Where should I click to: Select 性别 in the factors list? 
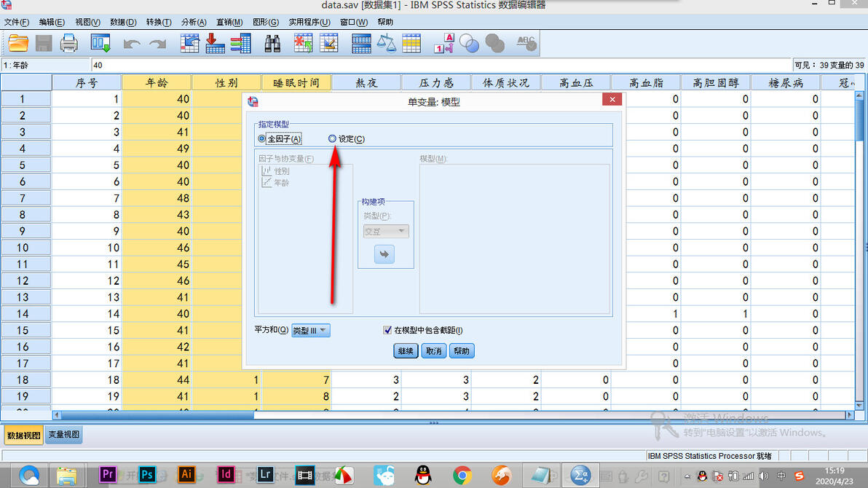[x=281, y=171]
